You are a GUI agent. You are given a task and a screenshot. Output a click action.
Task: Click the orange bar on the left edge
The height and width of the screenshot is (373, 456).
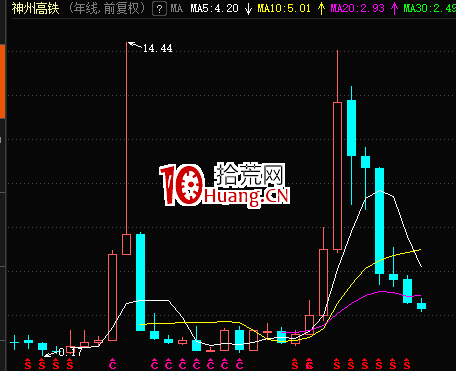tap(2, 81)
